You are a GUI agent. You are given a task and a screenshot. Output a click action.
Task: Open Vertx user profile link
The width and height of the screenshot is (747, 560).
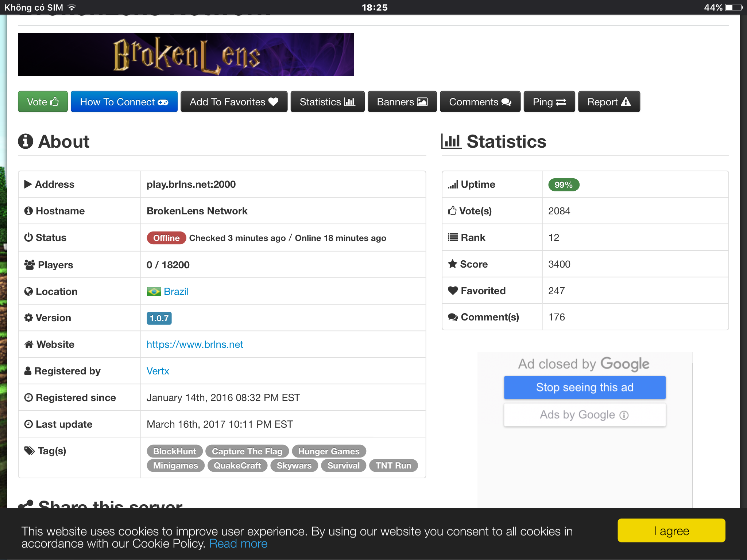(158, 371)
